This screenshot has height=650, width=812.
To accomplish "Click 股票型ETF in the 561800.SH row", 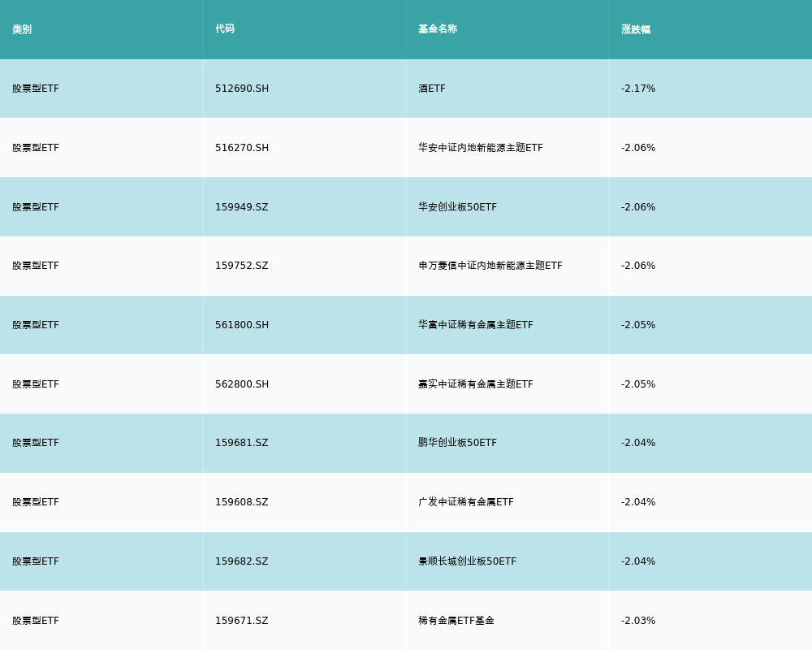I will pyautogui.click(x=36, y=325).
